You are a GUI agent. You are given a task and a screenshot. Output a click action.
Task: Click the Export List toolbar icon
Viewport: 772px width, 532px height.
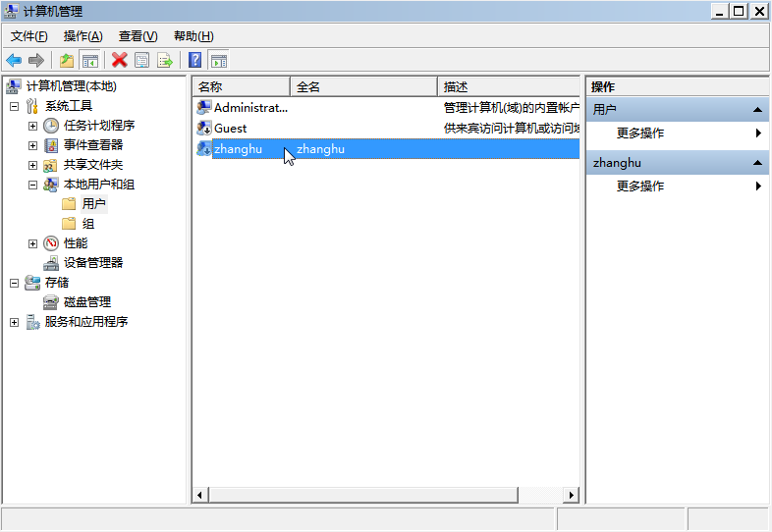pos(165,60)
